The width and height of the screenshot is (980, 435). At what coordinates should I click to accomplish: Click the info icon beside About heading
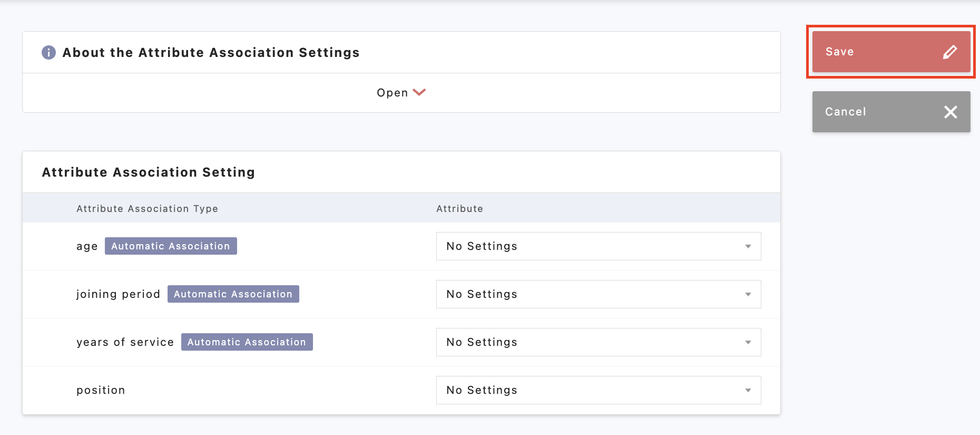[48, 53]
